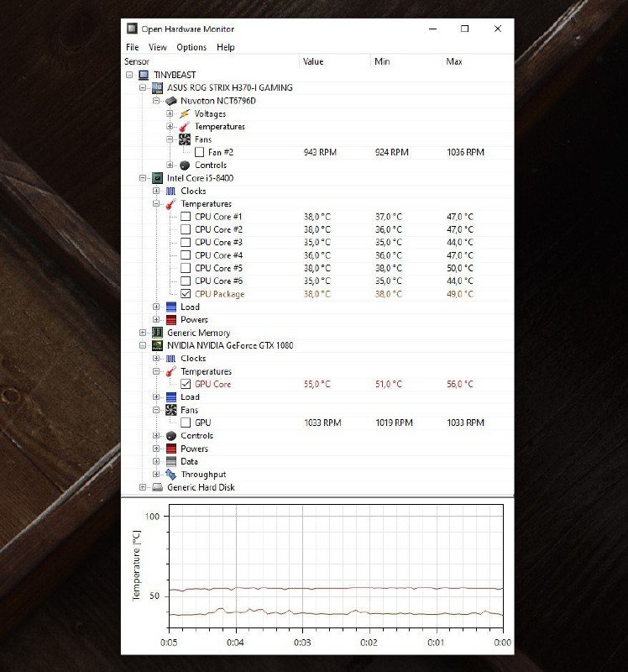Open the File menu

133,47
